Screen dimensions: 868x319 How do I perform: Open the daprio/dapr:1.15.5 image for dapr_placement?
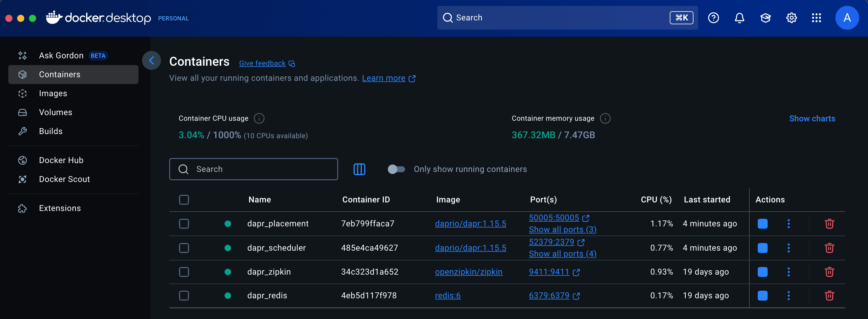pos(470,224)
